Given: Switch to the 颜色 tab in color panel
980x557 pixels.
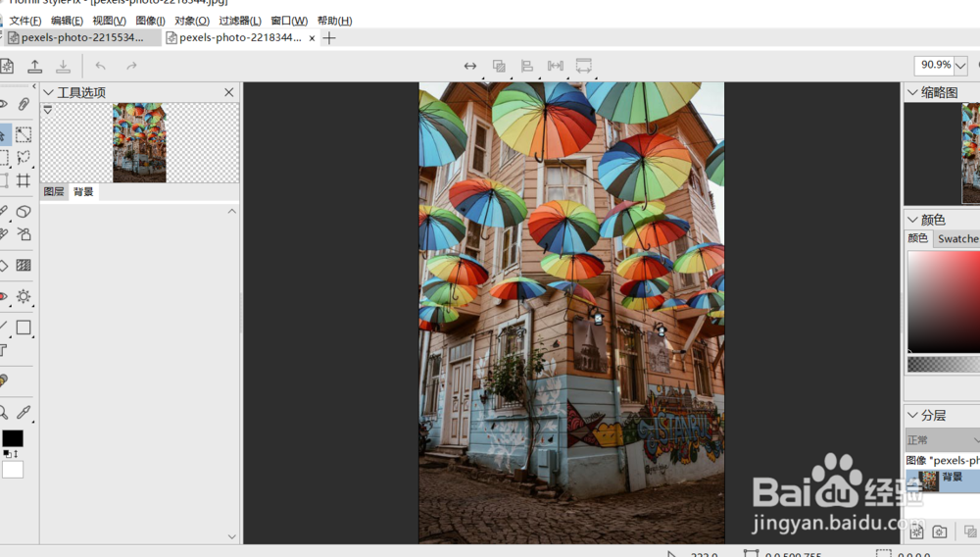Looking at the screenshot, I should (917, 238).
